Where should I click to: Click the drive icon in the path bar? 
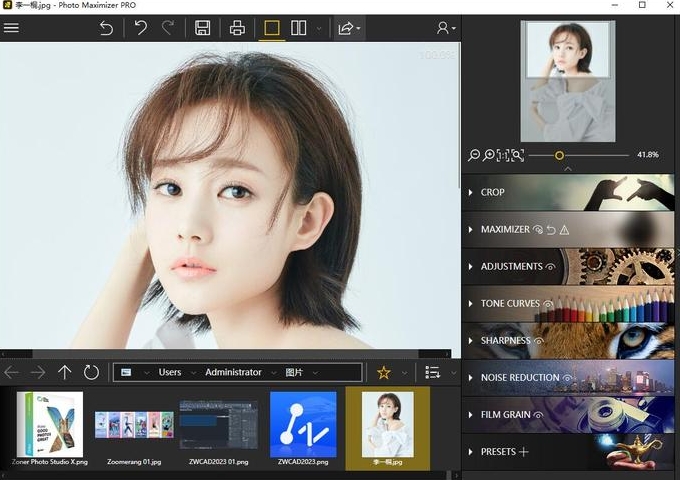126,372
